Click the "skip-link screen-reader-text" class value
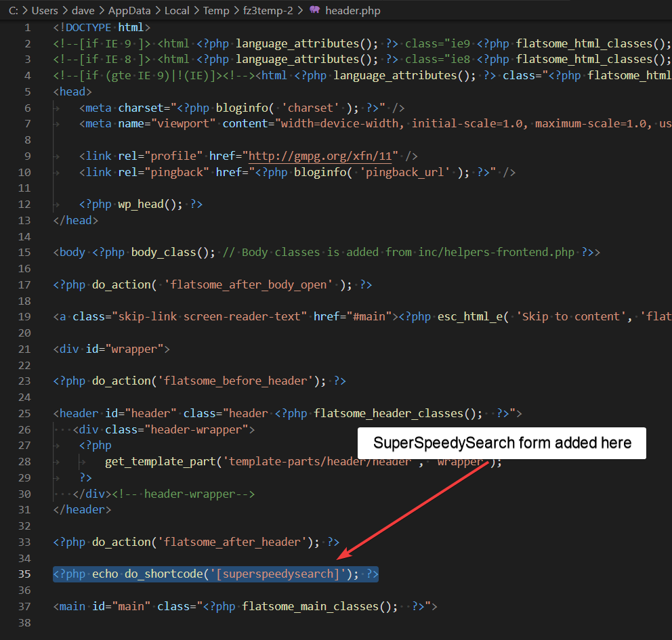 point(209,316)
